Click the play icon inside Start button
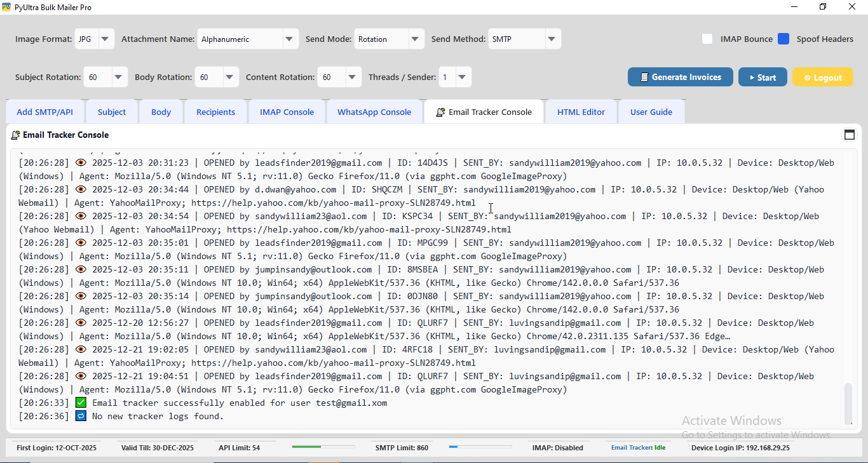This screenshot has width=868, height=463. (x=752, y=77)
